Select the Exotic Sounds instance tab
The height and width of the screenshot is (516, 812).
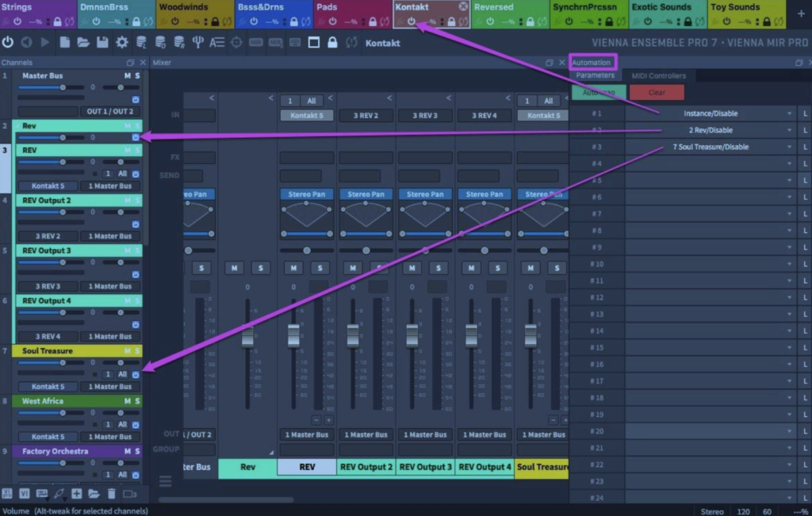tap(668, 14)
